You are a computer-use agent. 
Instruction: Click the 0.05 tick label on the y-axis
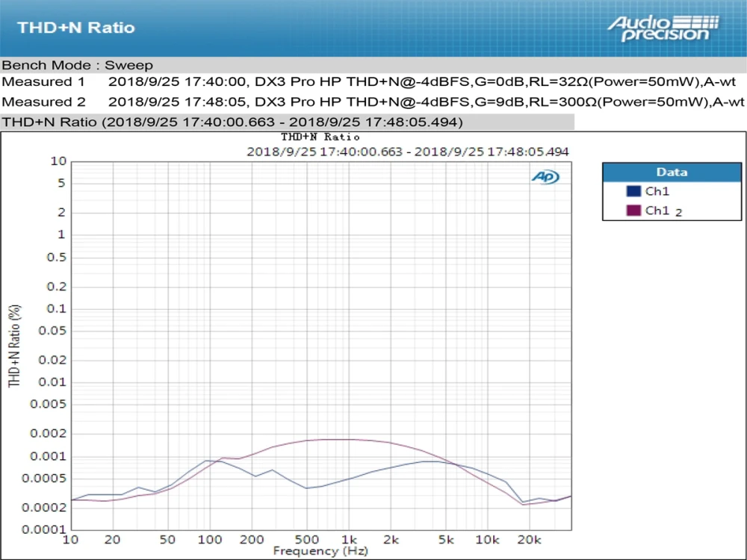click(x=52, y=331)
